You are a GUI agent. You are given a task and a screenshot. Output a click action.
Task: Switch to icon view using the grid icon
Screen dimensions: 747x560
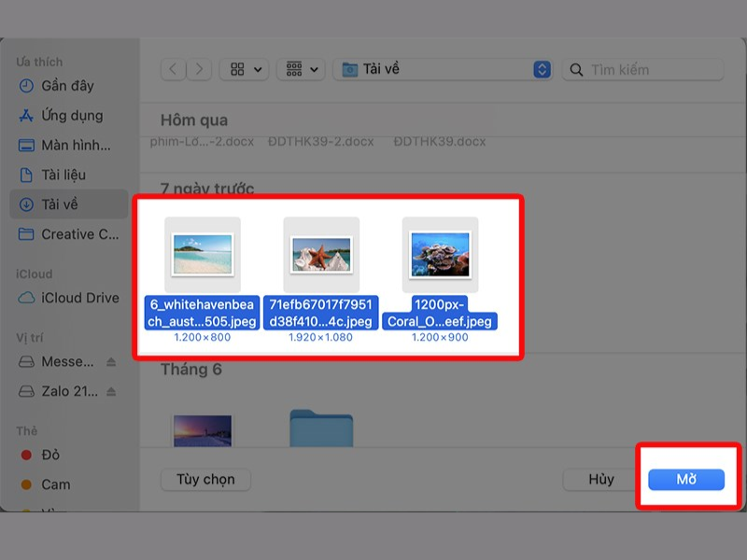[x=236, y=69]
